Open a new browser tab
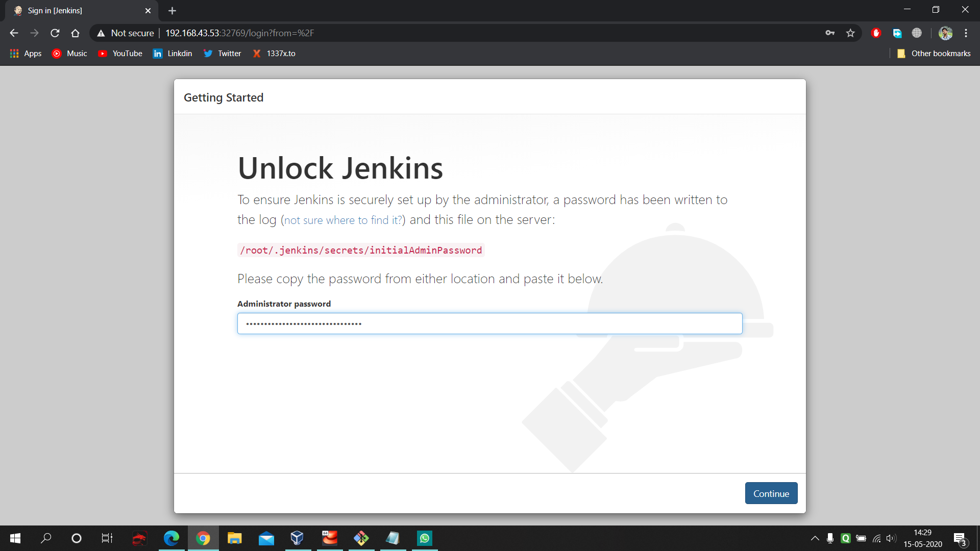Image resolution: width=980 pixels, height=551 pixels. 172,11
